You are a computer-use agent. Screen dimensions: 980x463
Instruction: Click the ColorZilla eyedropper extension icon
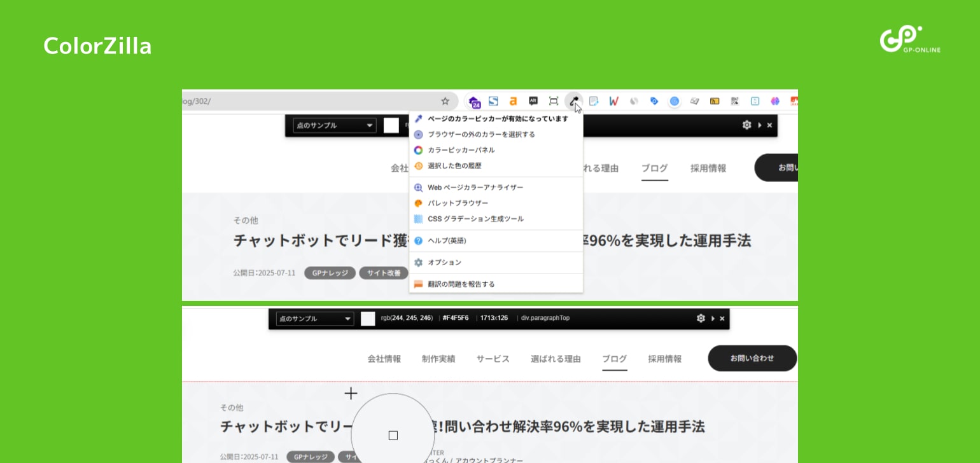tap(573, 101)
